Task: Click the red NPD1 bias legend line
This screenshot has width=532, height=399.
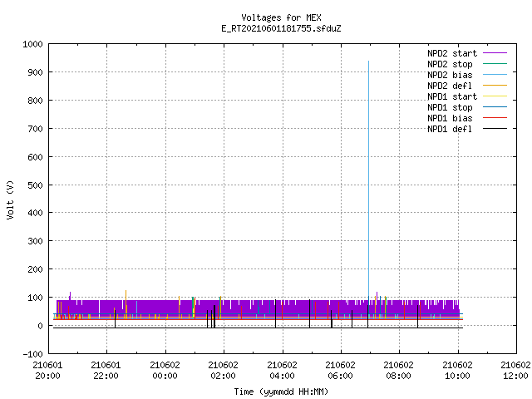Action: coord(495,118)
